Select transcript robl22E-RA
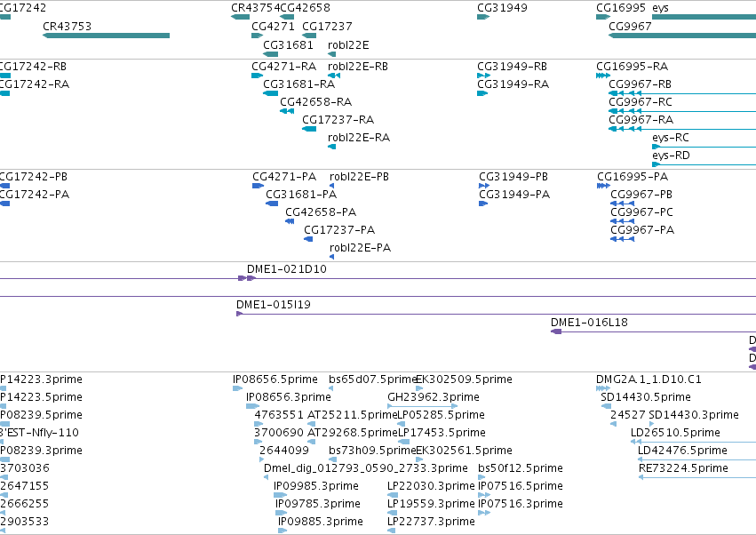The height and width of the screenshot is (535, 756). click(359, 138)
